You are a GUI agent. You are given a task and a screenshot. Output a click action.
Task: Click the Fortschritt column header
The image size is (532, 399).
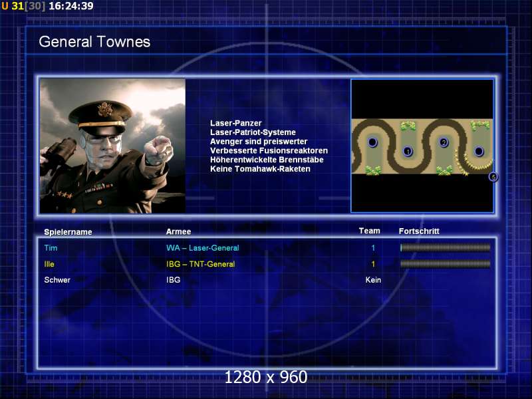tap(419, 231)
